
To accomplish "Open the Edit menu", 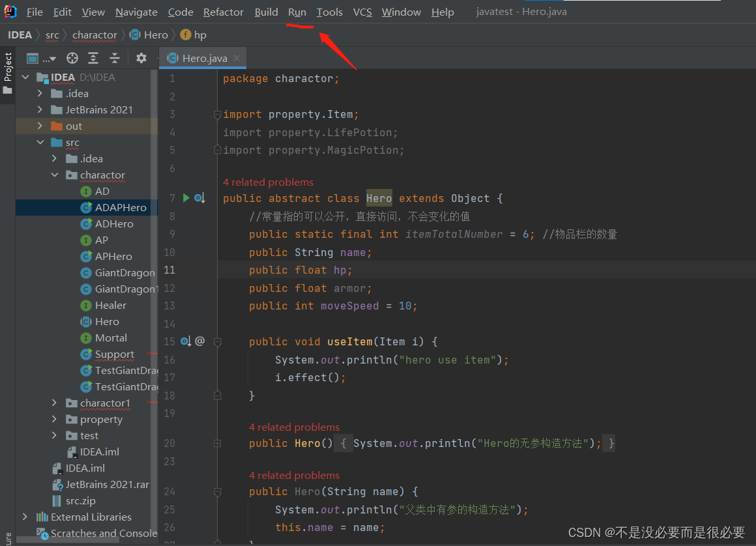I will tap(62, 12).
